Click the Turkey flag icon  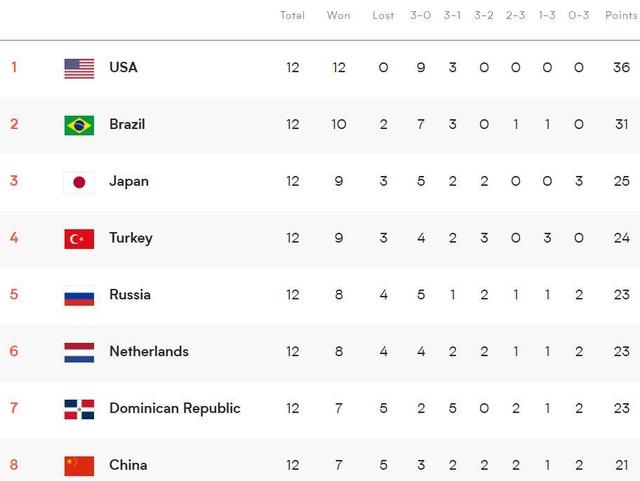(x=79, y=238)
